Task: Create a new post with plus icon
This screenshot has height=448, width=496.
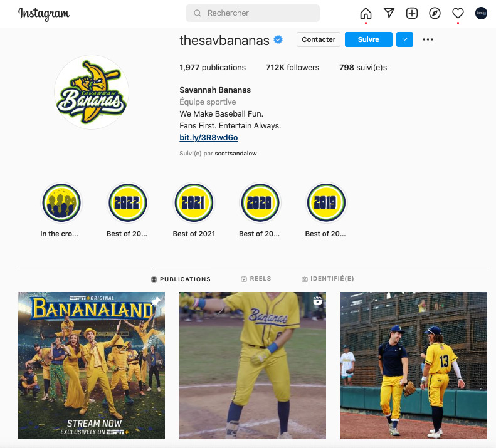Action: (x=412, y=13)
